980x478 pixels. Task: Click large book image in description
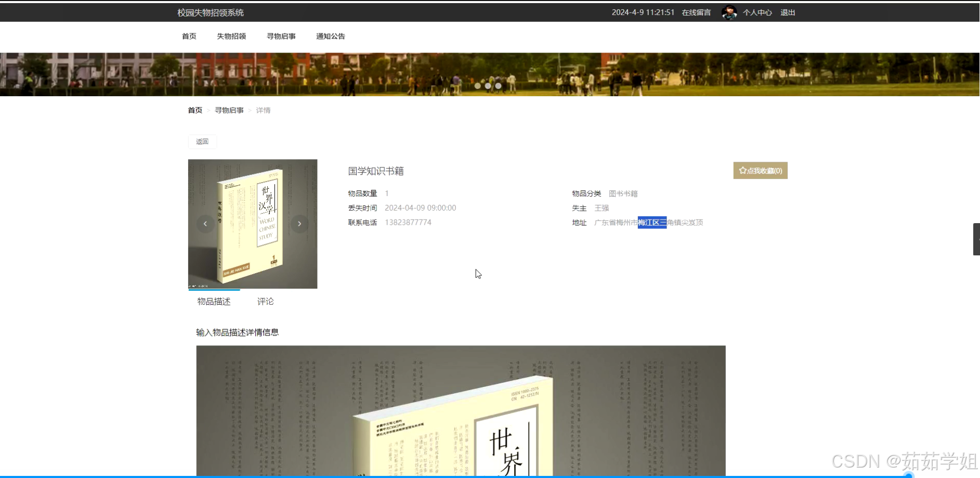pos(461,411)
